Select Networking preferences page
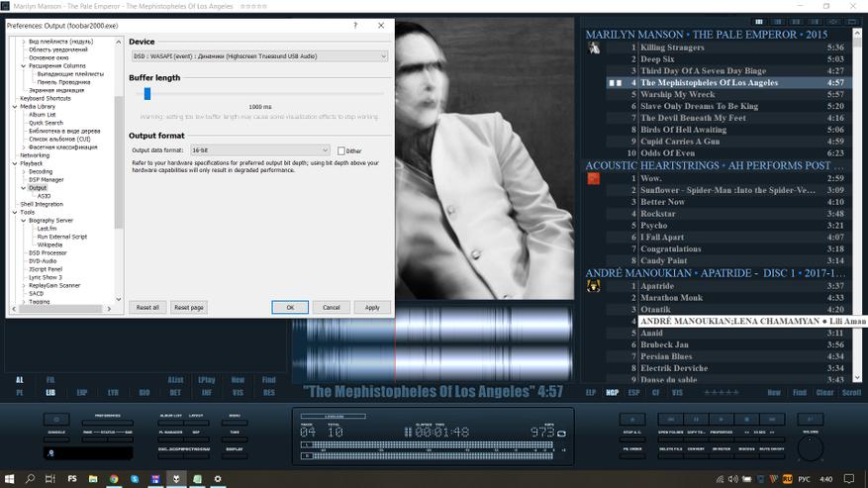 click(x=35, y=155)
